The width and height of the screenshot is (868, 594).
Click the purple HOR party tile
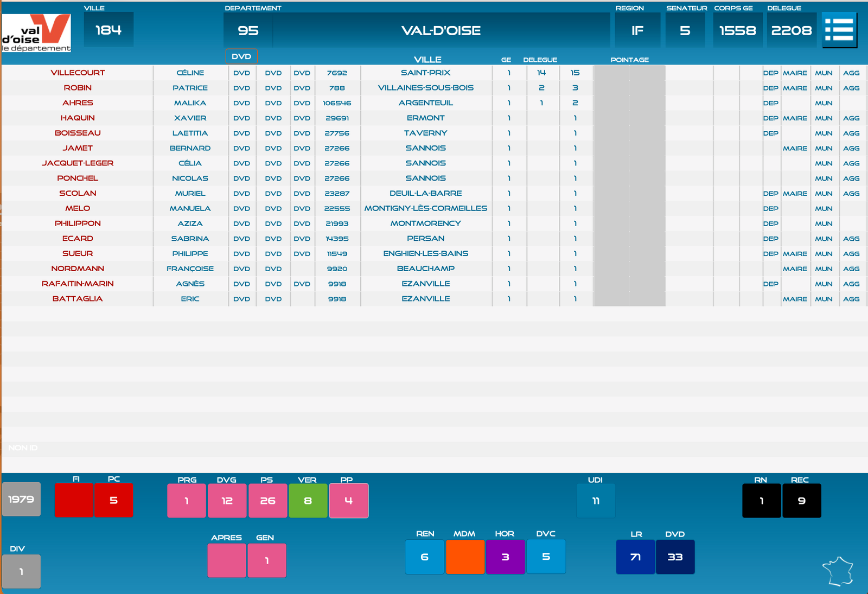click(505, 557)
